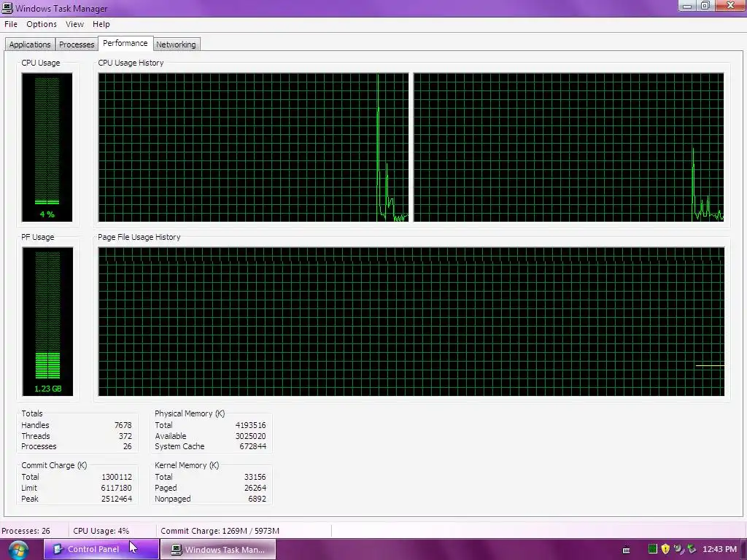This screenshot has width=747, height=560.
Task: Minimize the Task Manager window
Action: click(x=687, y=6)
